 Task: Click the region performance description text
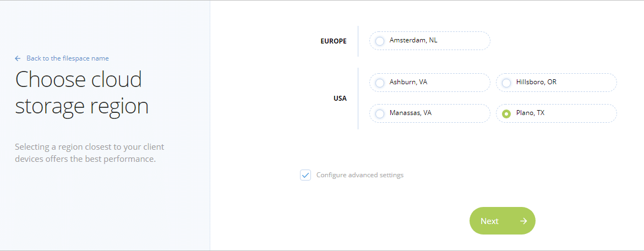coord(90,153)
